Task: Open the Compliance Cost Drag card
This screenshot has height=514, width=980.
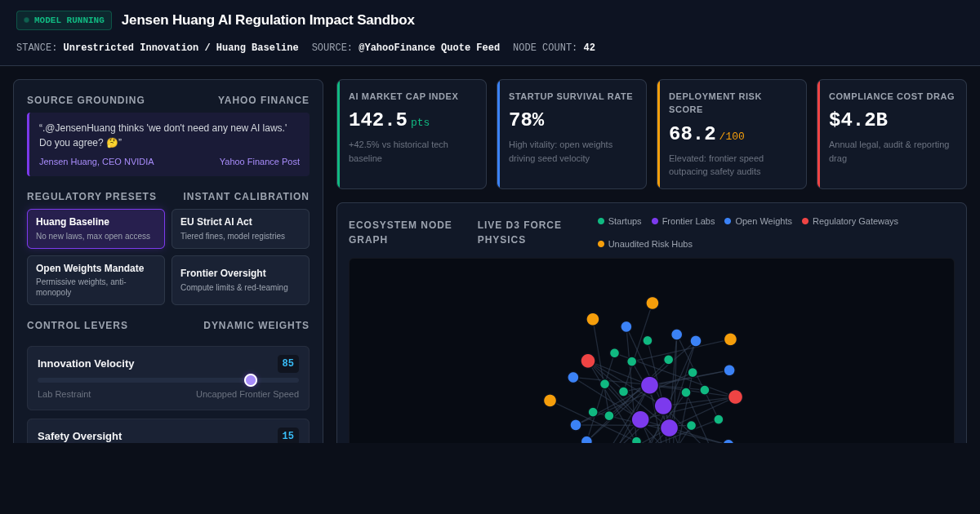Action: click(892, 135)
